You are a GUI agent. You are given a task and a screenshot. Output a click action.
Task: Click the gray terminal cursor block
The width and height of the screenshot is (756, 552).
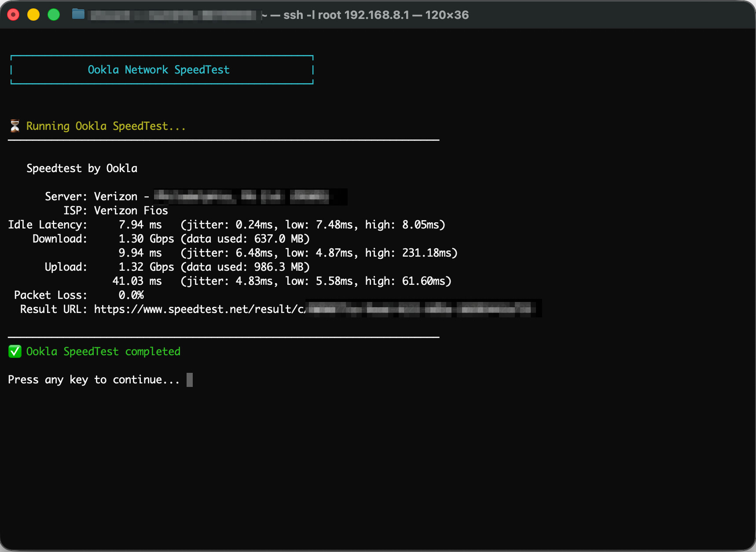pos(190,380)
